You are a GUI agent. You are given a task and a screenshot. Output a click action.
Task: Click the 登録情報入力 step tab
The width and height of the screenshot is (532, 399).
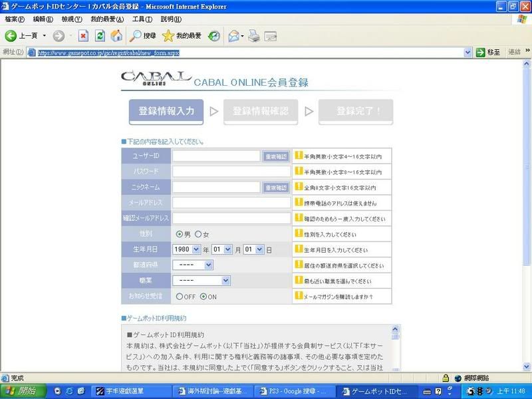pyautogui.click(x=166, y=112)
